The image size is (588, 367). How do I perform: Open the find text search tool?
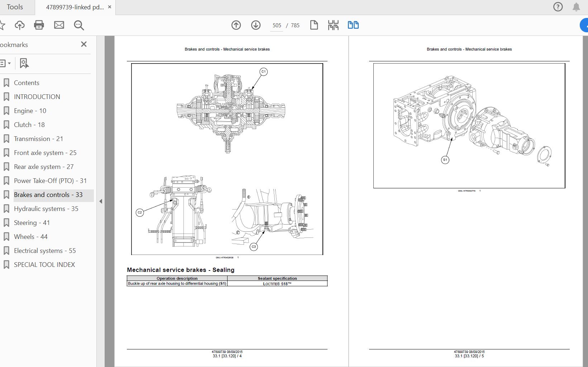point(79,25)
